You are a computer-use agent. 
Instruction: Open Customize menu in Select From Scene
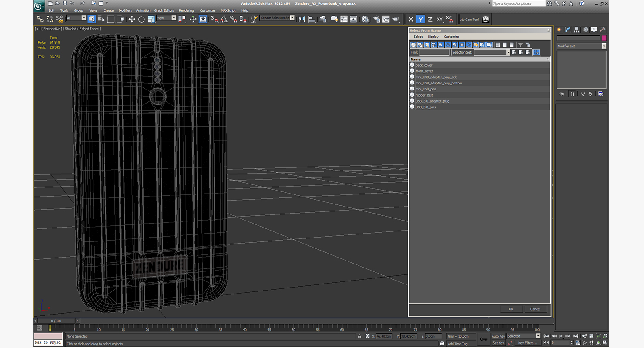(451, 37)
